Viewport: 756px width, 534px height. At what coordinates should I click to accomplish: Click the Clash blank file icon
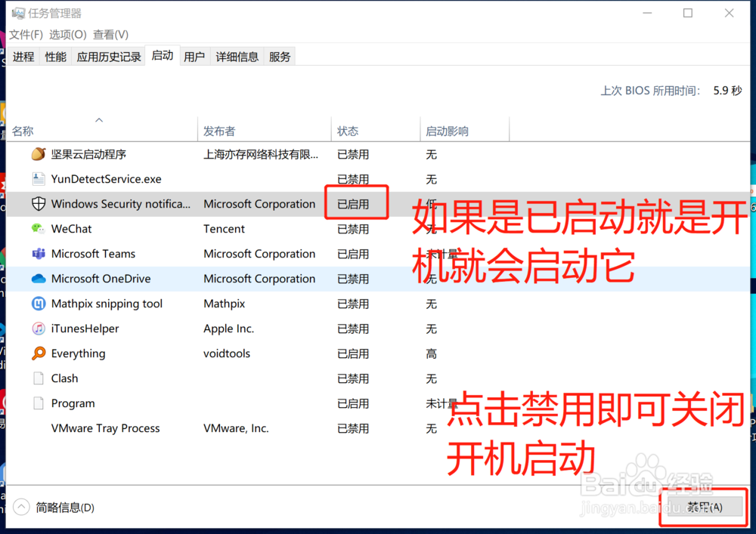[x=39, y=378]
